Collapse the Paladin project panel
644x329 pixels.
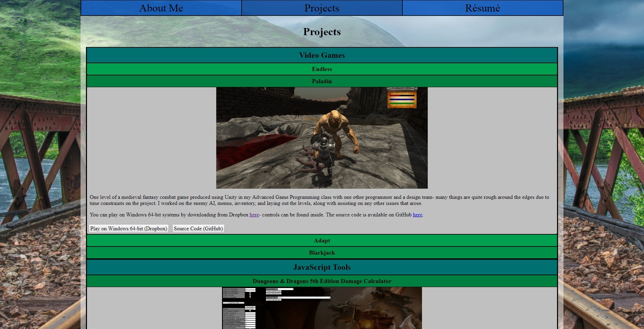coord(322,81)
